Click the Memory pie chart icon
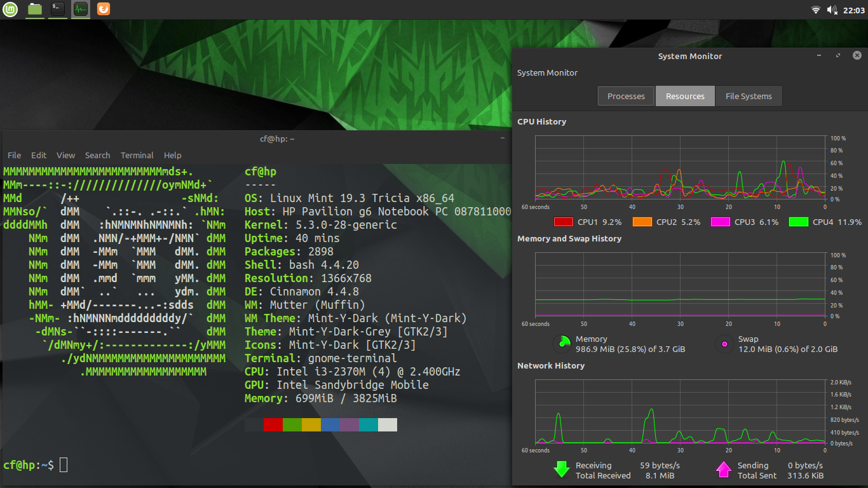Image resolution: width=868 pixels, height=488 pixels. (562, 344)
